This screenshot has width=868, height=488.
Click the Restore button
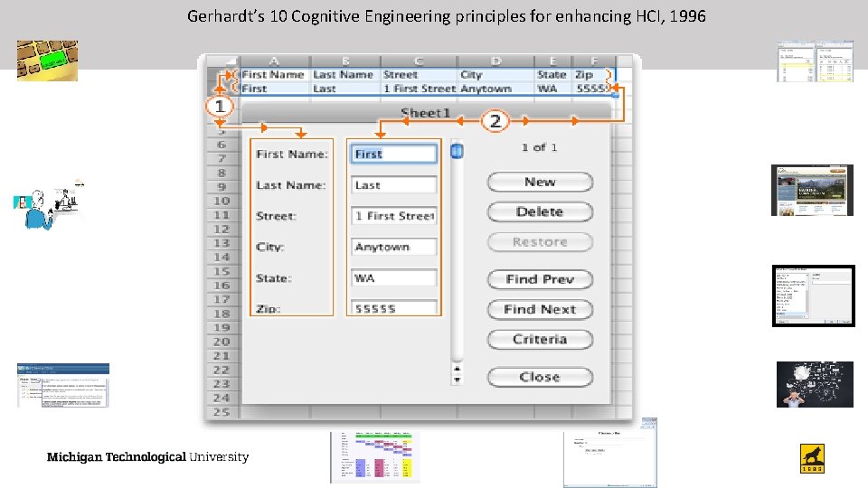pos(540,242)
